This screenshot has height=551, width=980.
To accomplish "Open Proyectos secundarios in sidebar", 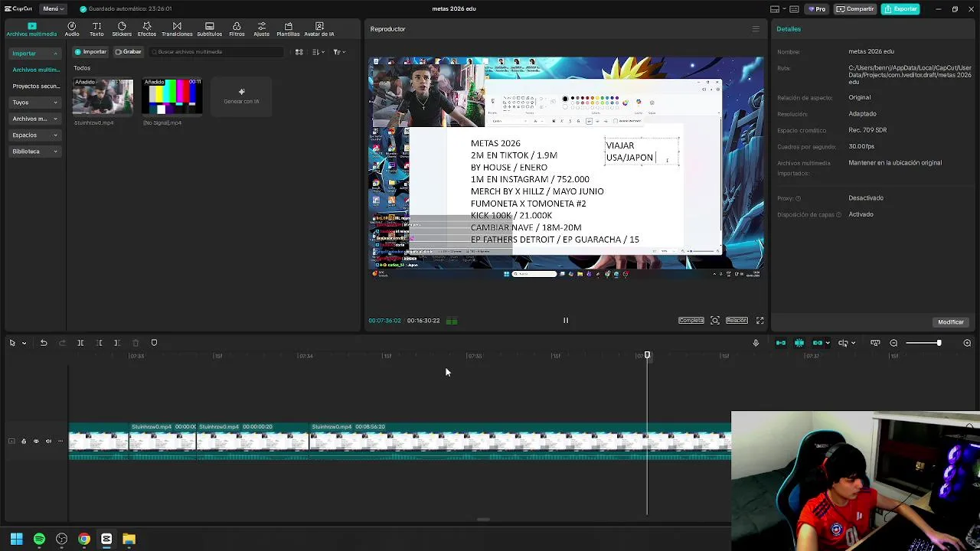I will point(35,86).
